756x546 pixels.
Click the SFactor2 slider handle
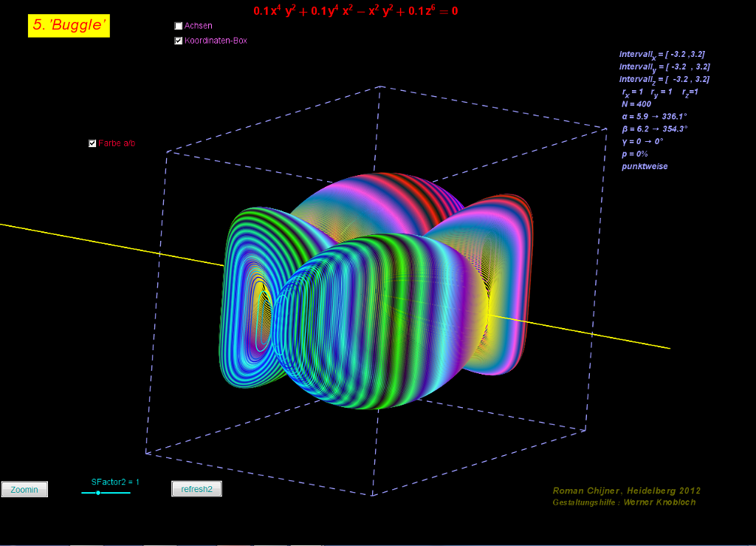[x=98, y=493]
